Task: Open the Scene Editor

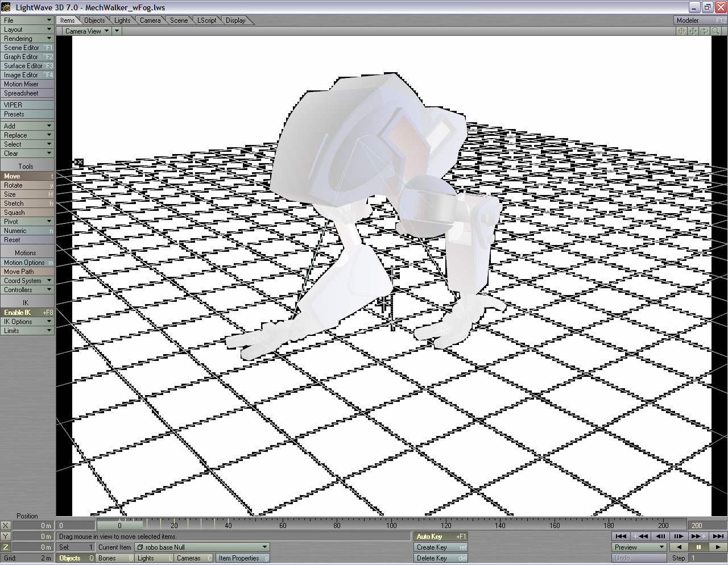Action: coord(27,48)
